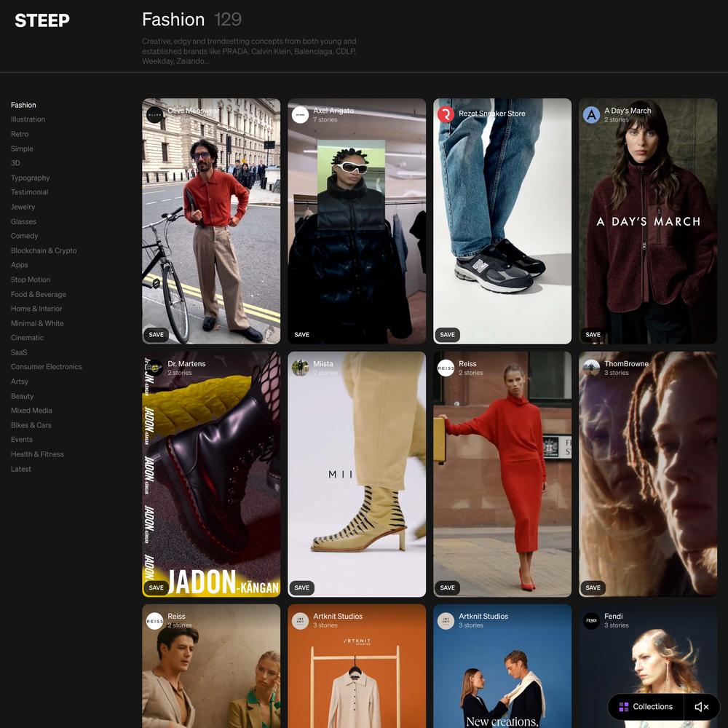The width and height of the screenshot is (728, 728).
Task: Save the Dr. Martens story
Action: [x=156, y=587]
